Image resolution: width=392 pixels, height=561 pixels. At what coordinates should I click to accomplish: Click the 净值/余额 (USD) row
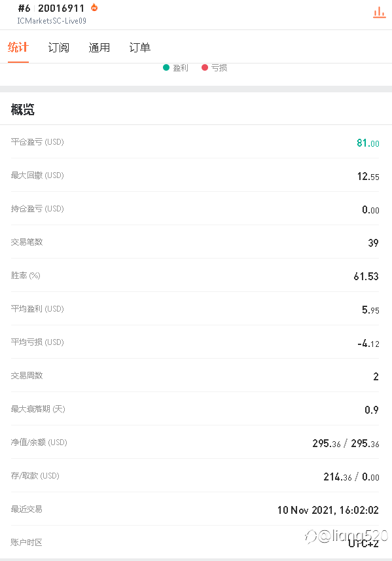pyautogui.click(x=195, y=443)
